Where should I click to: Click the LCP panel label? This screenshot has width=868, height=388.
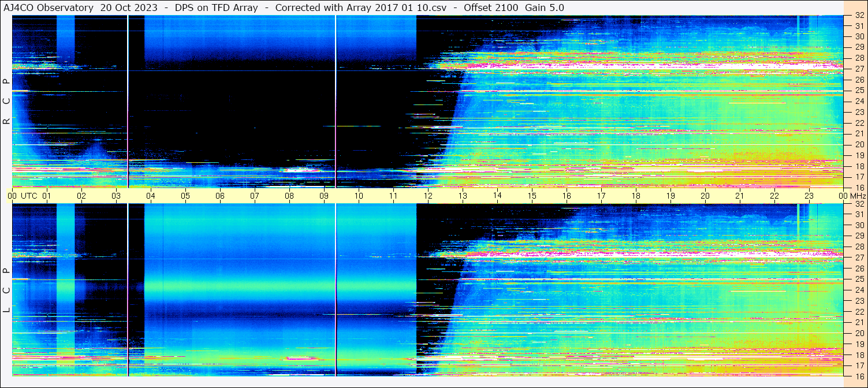6,290
